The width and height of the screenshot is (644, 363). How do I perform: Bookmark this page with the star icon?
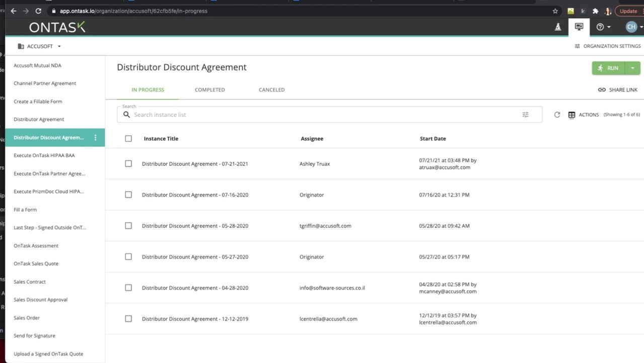(x=555, y=11)
